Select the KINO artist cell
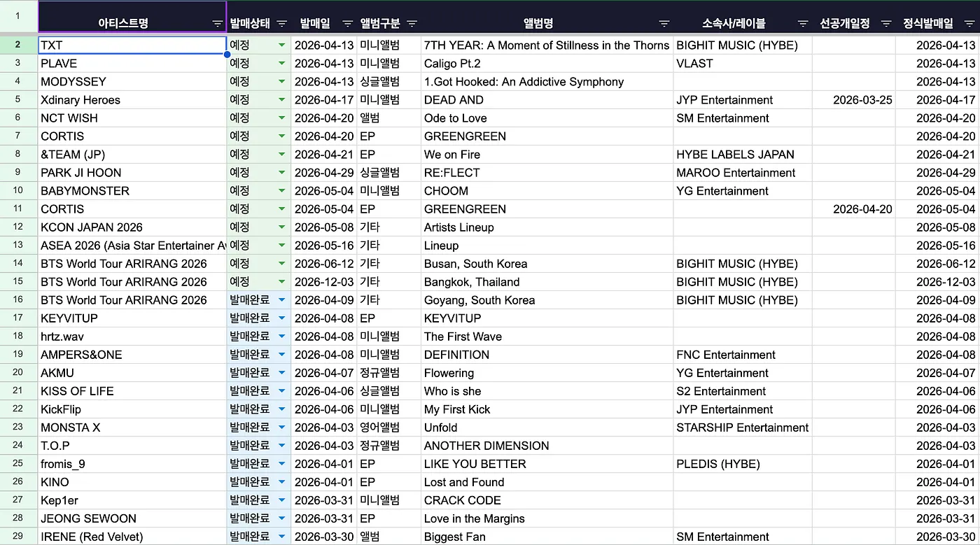 pos(132,482)
